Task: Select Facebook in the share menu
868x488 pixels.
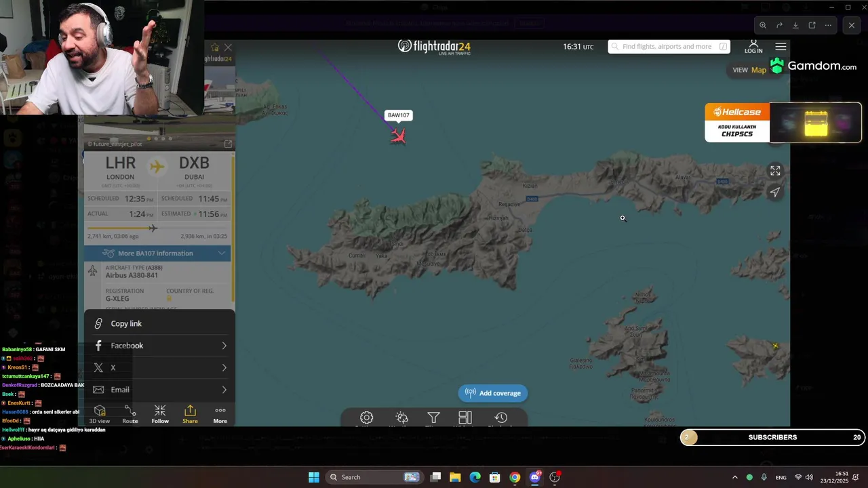Action: (160, 346)
